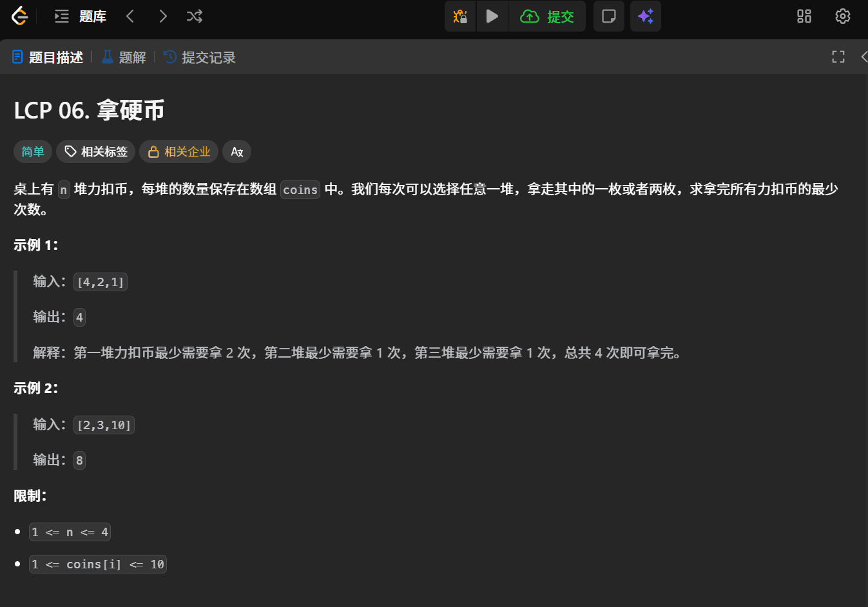The height and width of the screenshot is (607, 868).
Task: Open the 相关企业 companies tag
Action: (x=179, y=151)
